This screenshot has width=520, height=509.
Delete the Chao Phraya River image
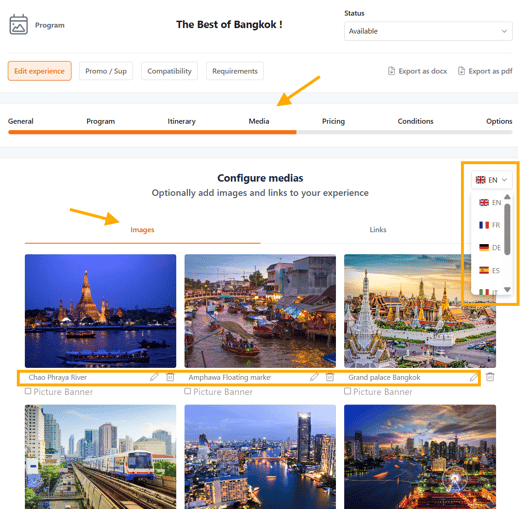[x=170, y=377]
